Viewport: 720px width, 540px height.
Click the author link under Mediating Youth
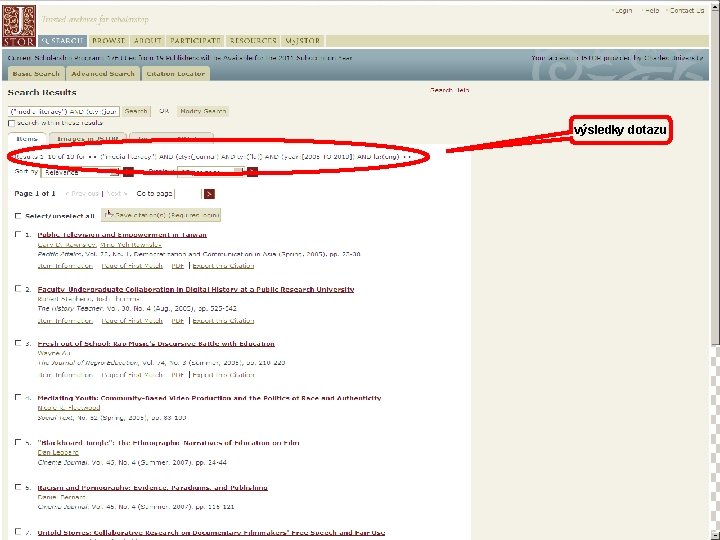(x=69, y=408)
